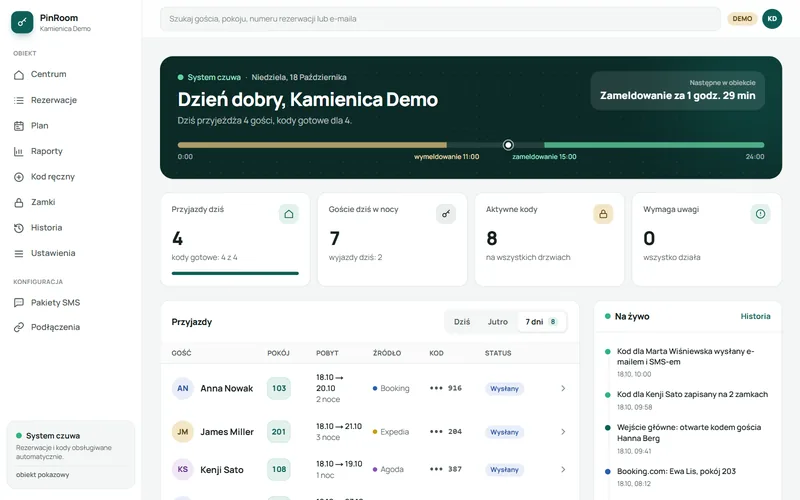This screenshot has width=800, height=500.
Task: Click the STATUS column header
Action: pyautogui.click(x=498, y=353)
